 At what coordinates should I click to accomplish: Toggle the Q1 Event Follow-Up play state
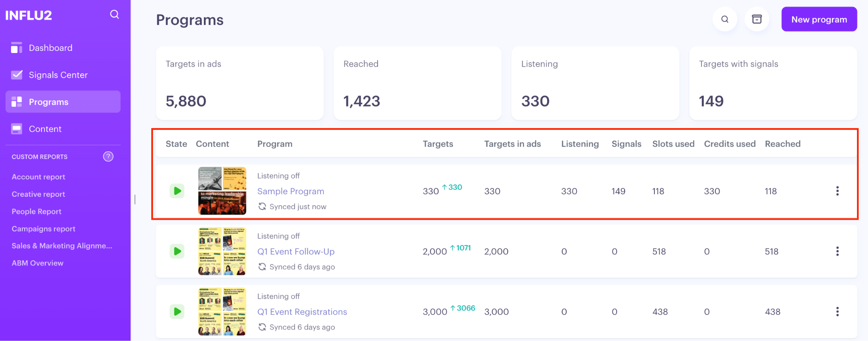pyautogui.click(x=177, y=251)
